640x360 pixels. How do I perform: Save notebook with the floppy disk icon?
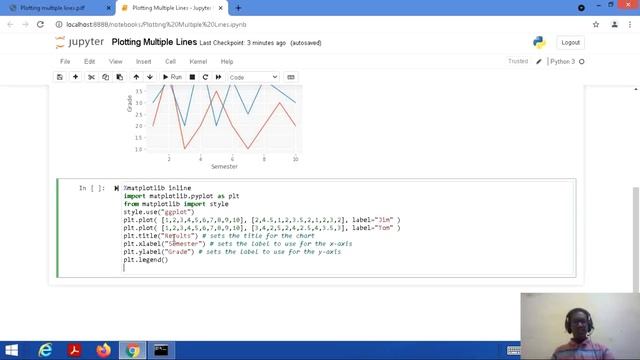pyautogui.click(x=60, y=77)
